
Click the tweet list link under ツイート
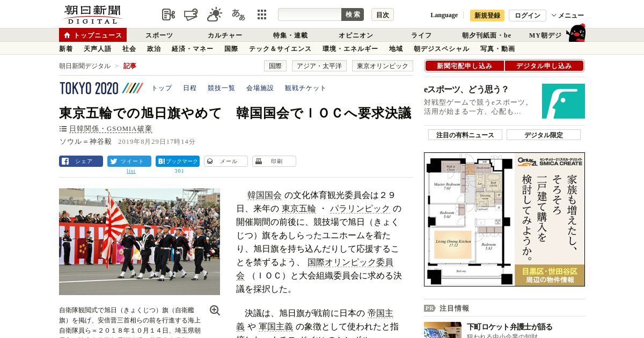[x=131, y=171]
